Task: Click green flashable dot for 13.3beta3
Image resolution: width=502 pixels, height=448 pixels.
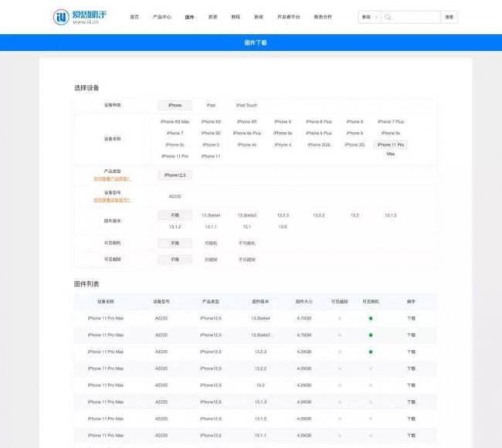Action: tap(371, 335)
